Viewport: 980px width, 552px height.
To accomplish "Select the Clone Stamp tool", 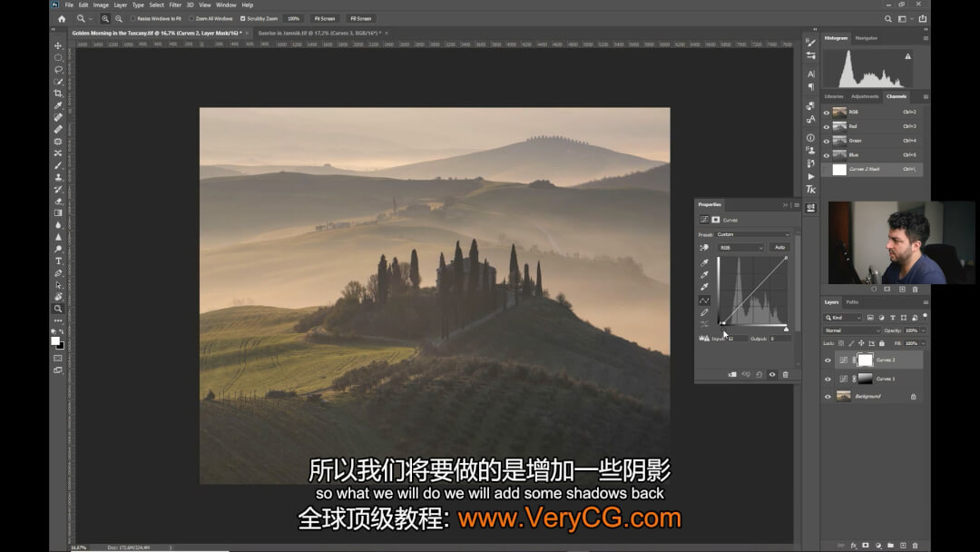I will click(58, 177).
